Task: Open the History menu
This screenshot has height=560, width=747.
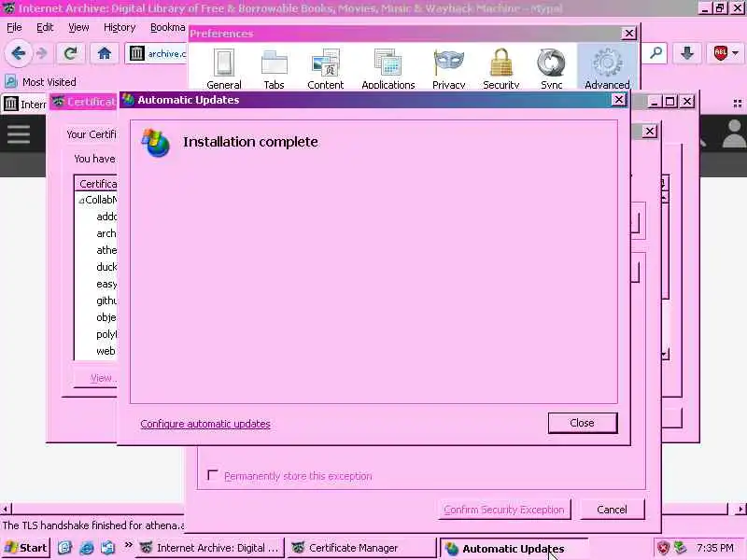Action: pos(120,28)
